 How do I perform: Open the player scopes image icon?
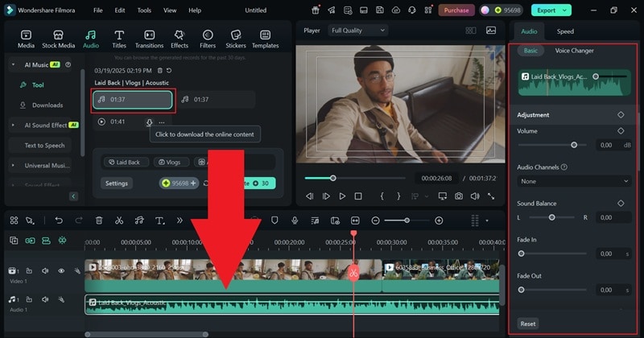(x=491, y=31)
